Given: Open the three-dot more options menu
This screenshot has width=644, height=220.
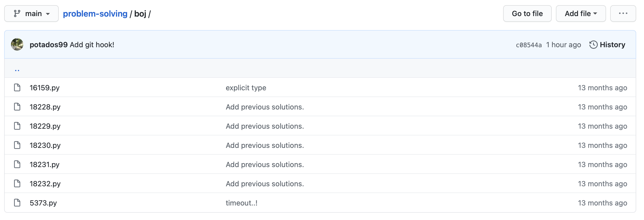Looking at the screenshot, I should coord(623,13).
